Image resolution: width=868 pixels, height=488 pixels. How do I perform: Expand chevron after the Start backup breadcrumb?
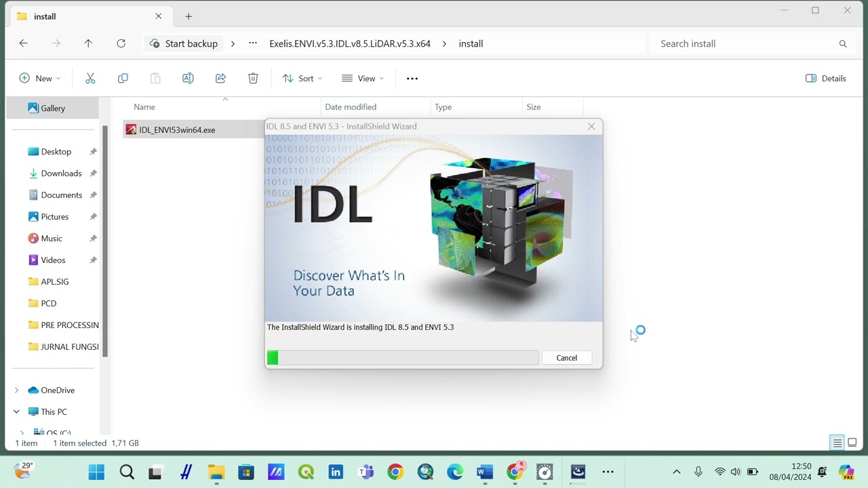[x=233, y=43]
